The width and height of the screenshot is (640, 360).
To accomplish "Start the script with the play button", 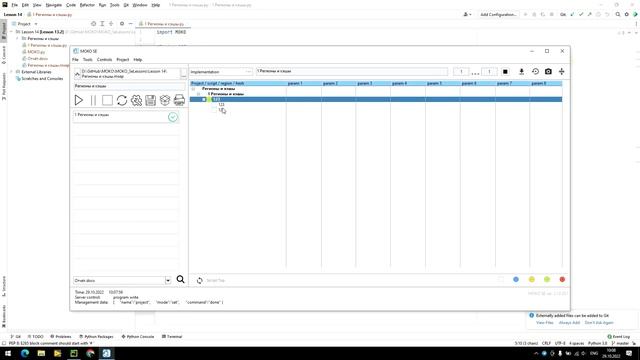I will point(79,100).
